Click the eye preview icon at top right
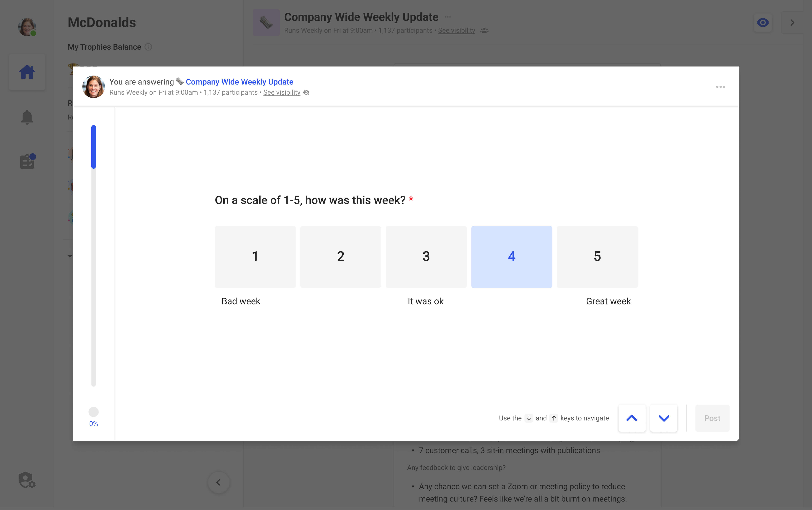Viewport: 812px width, 510px height. pos(763,22)
